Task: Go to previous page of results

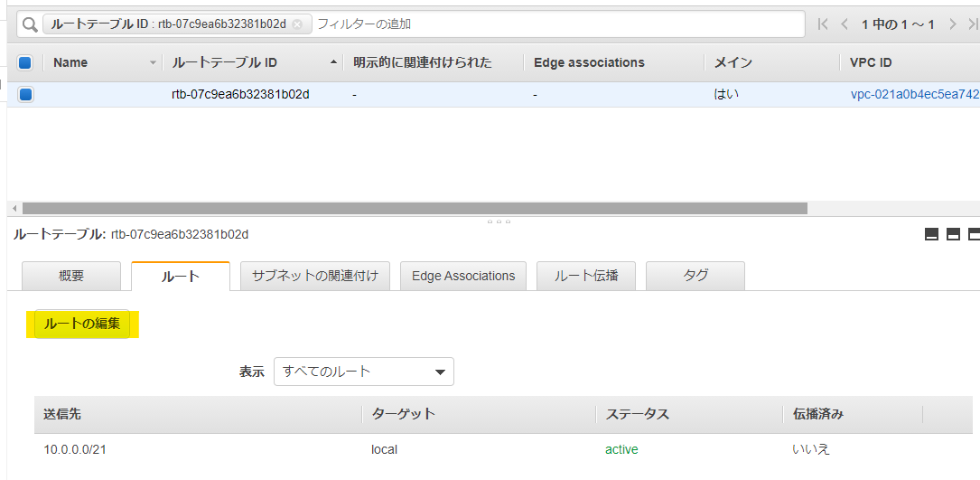Action: 845,24
